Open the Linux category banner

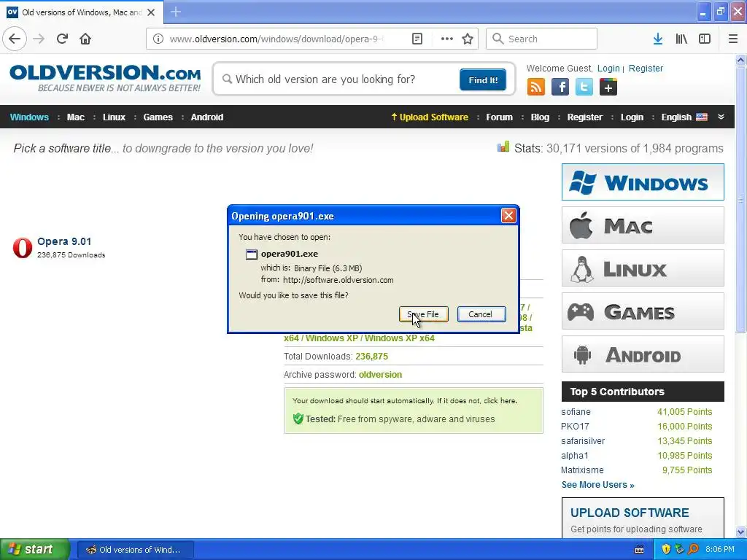(643, 268)
